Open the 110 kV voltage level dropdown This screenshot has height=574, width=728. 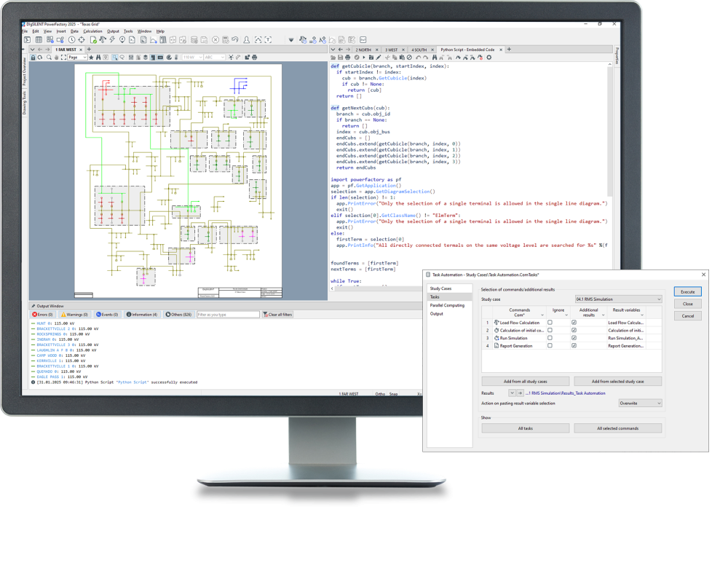[193, 58]
